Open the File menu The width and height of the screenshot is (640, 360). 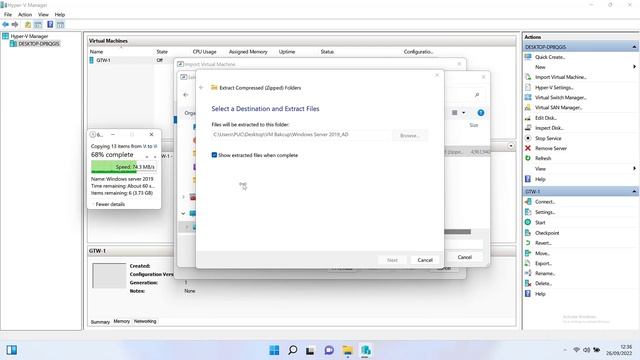tap(8, 15)
